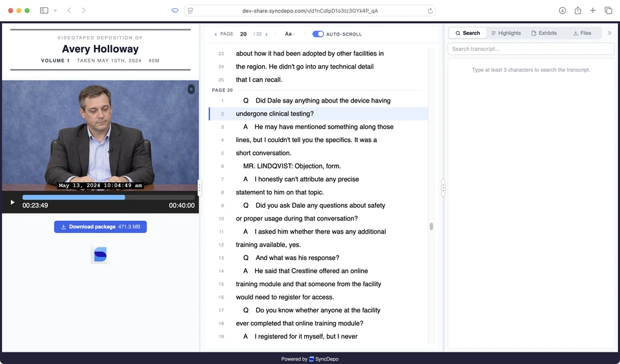Select line "I honestly can't attribute any precise"
Viewport: 620px width, 364px height.
[318, 179]
